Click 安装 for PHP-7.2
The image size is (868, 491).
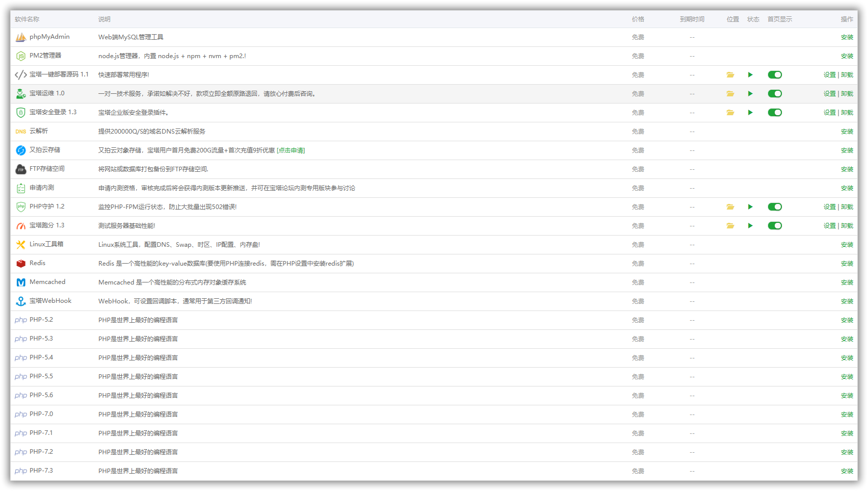click(847, 452)
